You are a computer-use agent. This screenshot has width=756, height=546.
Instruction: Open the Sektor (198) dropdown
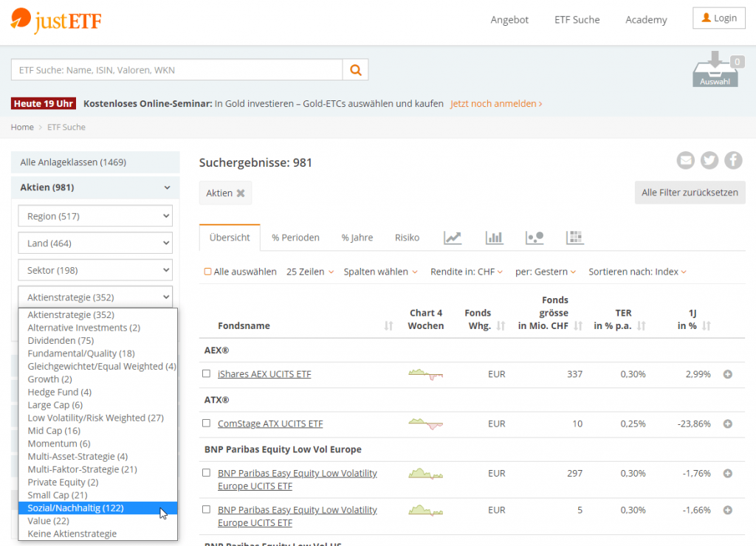coord(95,270)
